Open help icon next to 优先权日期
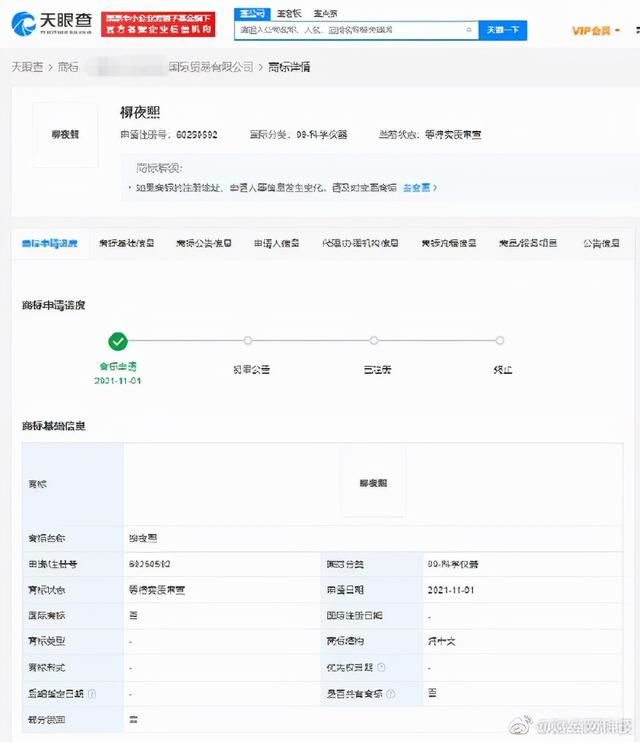 point(382,667)
